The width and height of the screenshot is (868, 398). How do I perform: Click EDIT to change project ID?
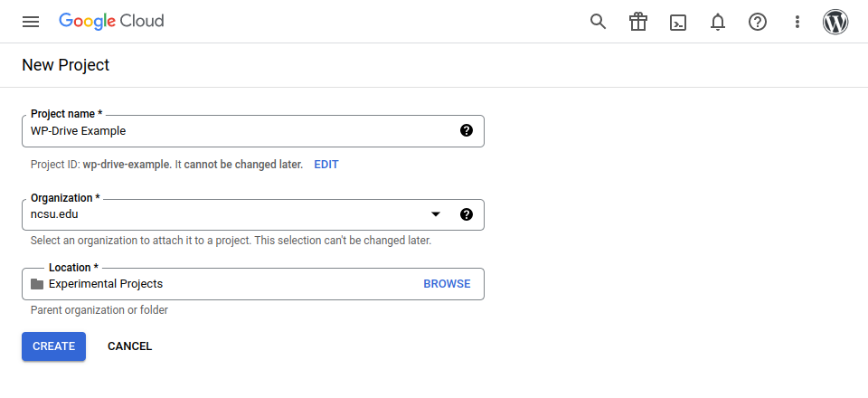point(326,165)
